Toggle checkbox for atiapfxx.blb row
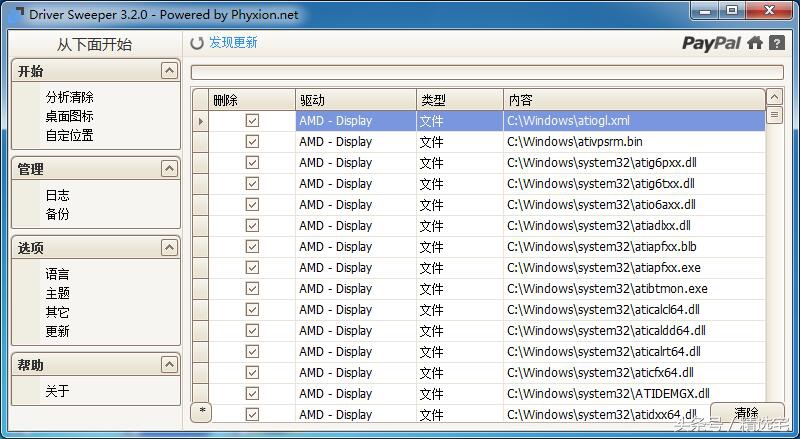Image resolution: width=800 pixels, height=439 pixels. tap(252, 247)
